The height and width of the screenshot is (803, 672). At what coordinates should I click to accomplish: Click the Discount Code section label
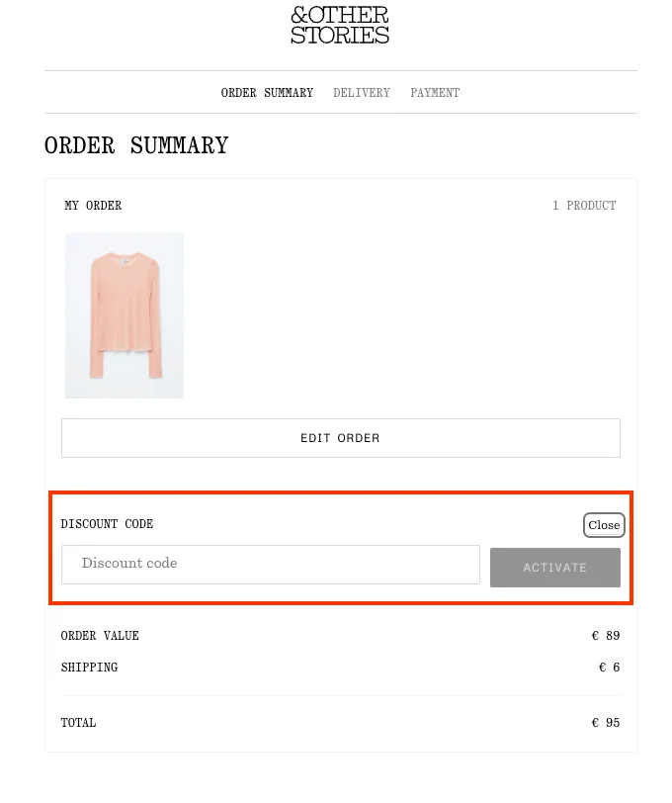tap(107, 524)
